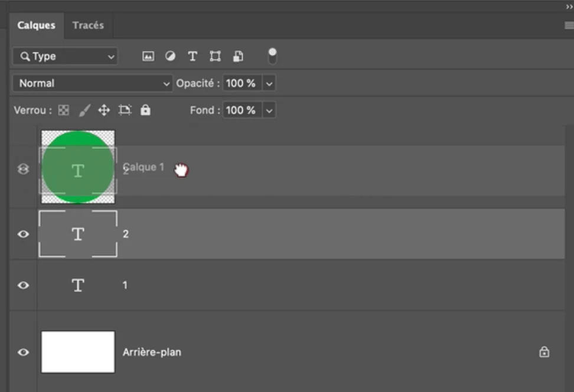The width and height of the screenshot is (574, 392).
Task: Hide the Arrière-plan layer eye icon
Action: click(24, 352)
